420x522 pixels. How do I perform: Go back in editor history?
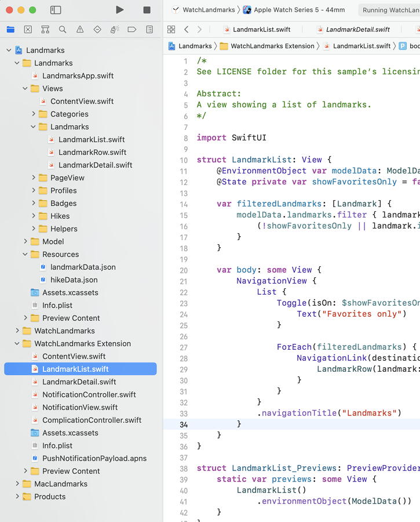[x=186, y=30]
